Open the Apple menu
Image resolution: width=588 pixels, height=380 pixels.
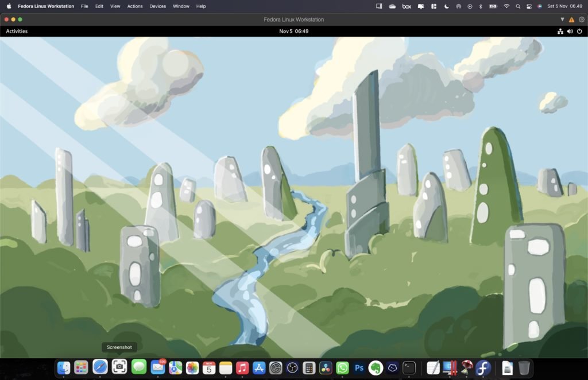[9, 6]
